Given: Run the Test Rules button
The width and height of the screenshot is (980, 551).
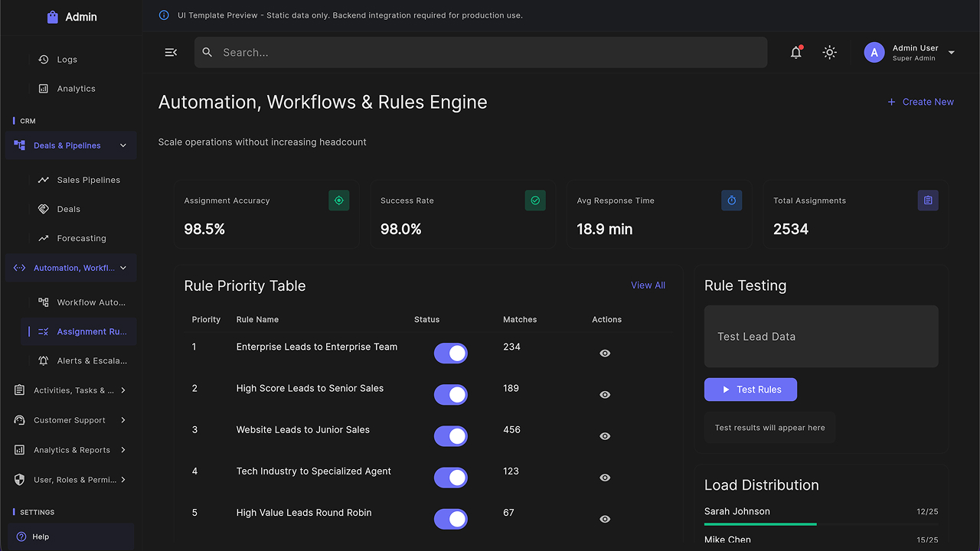Looking at the screenshot, I should [x=750, y=390].
